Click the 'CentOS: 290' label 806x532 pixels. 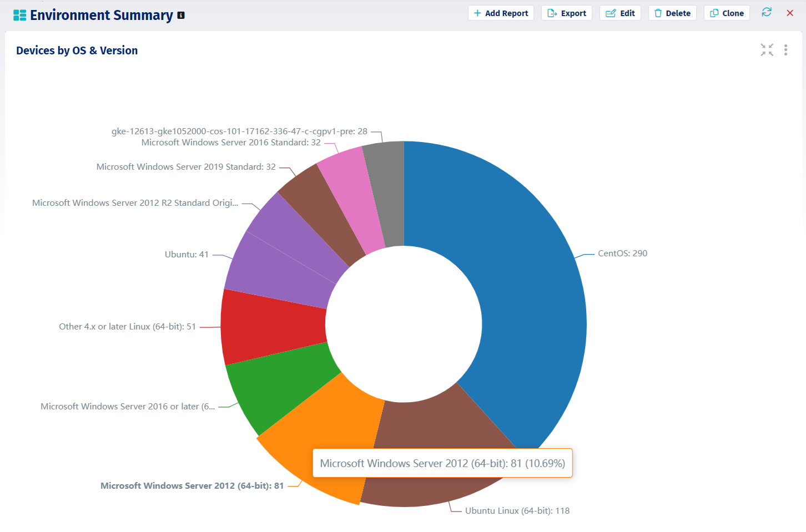[x=622, y=254]
